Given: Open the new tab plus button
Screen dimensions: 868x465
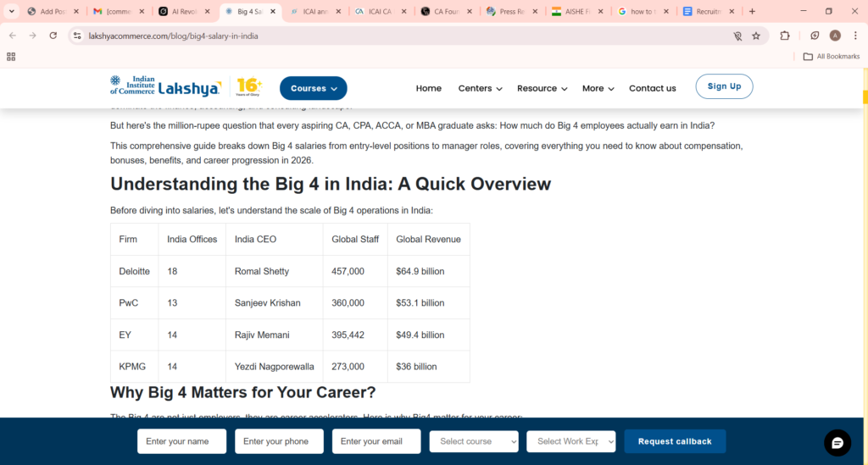Looking at the screenshot, I should click(x=752, y=12).
